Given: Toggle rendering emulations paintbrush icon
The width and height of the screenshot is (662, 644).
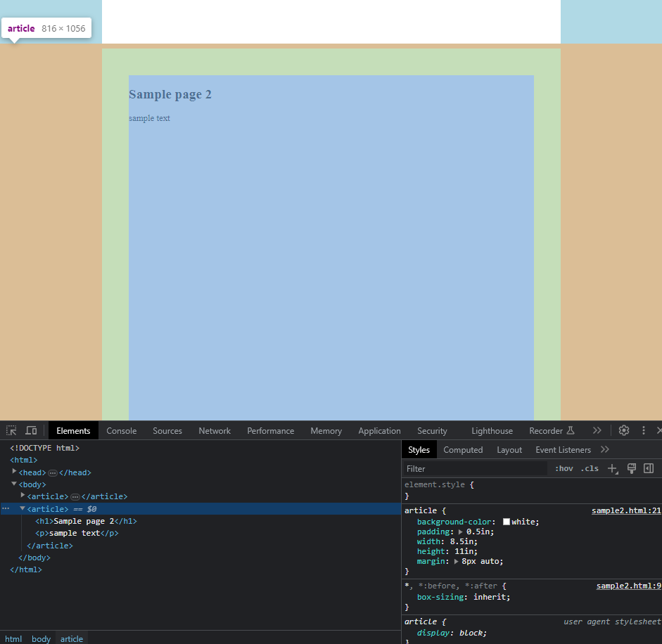Looking at the screenshot, I should (632, 468).
